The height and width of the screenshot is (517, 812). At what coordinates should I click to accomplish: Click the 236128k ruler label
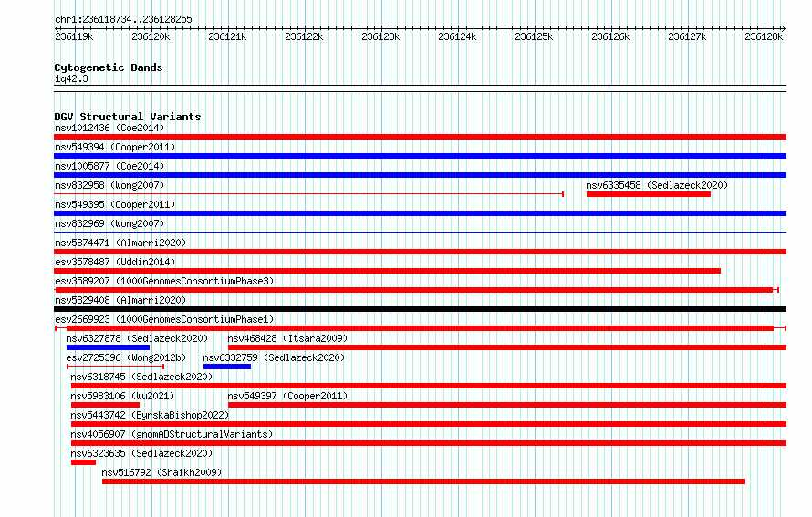(764, 36)
